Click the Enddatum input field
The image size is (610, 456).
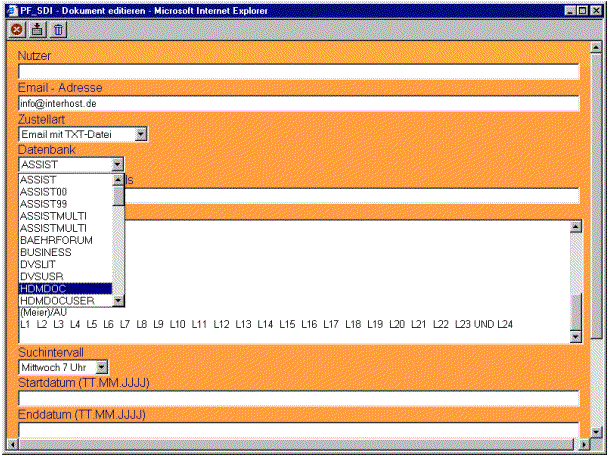tap(298, 429)
